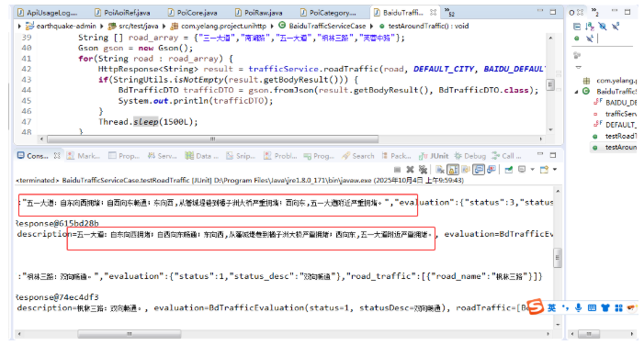Viewport: 644px width, 345px height.
Task: Open the Call Hierarchy view tab
Action: (507, 156)
